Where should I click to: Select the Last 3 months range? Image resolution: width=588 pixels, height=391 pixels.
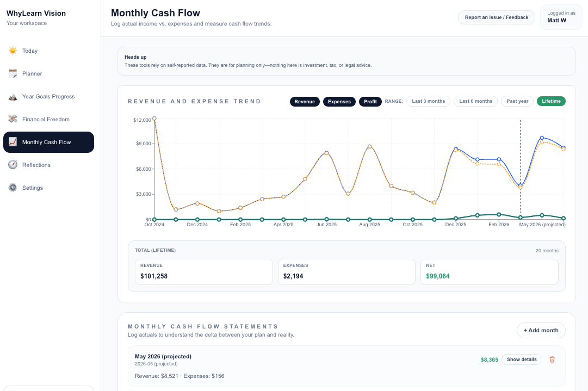pos(429,101)
